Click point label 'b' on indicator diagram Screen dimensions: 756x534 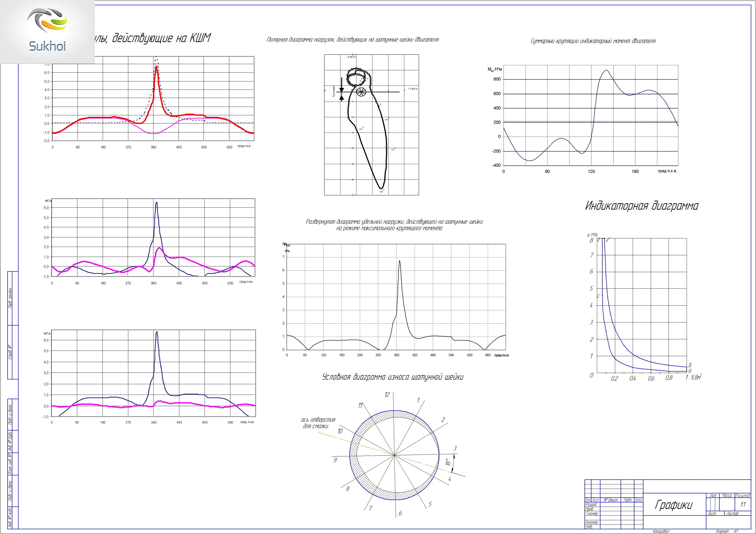(690, 365)
